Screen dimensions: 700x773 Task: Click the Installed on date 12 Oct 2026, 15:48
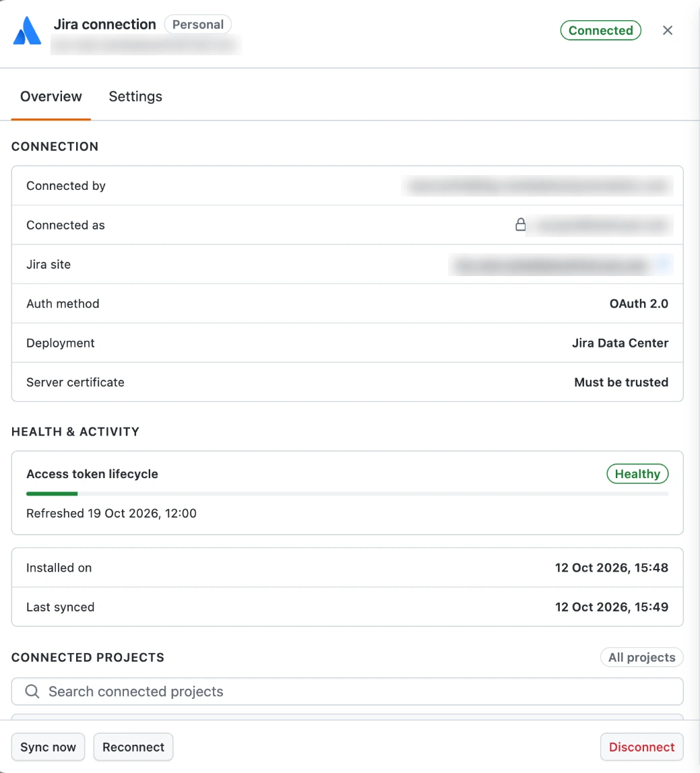click(x=611, y=568)
